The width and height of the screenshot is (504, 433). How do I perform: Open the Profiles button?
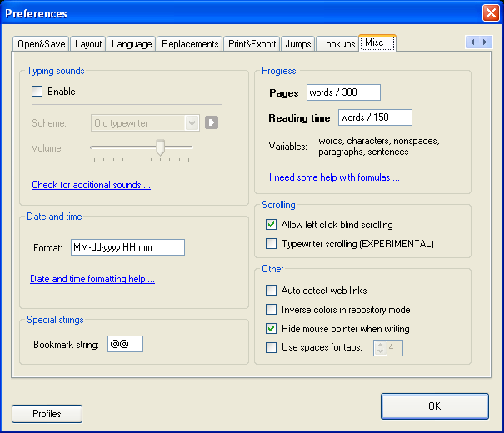pos(47,413)
